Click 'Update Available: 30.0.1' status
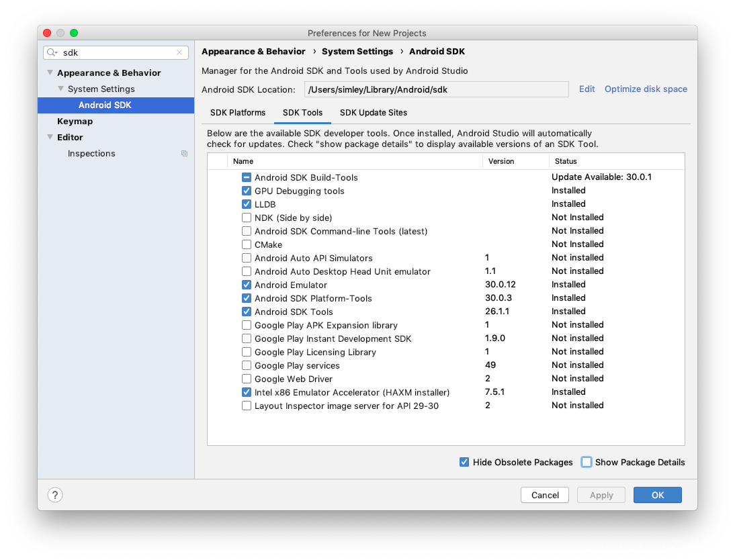The image size is (735, 560). (x=601, y=177)
